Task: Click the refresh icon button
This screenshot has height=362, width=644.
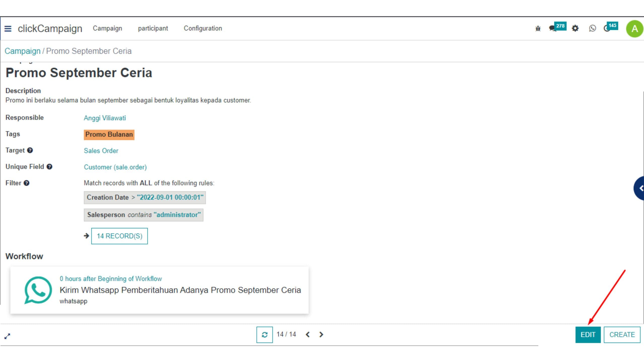Action: coord(264,335)
